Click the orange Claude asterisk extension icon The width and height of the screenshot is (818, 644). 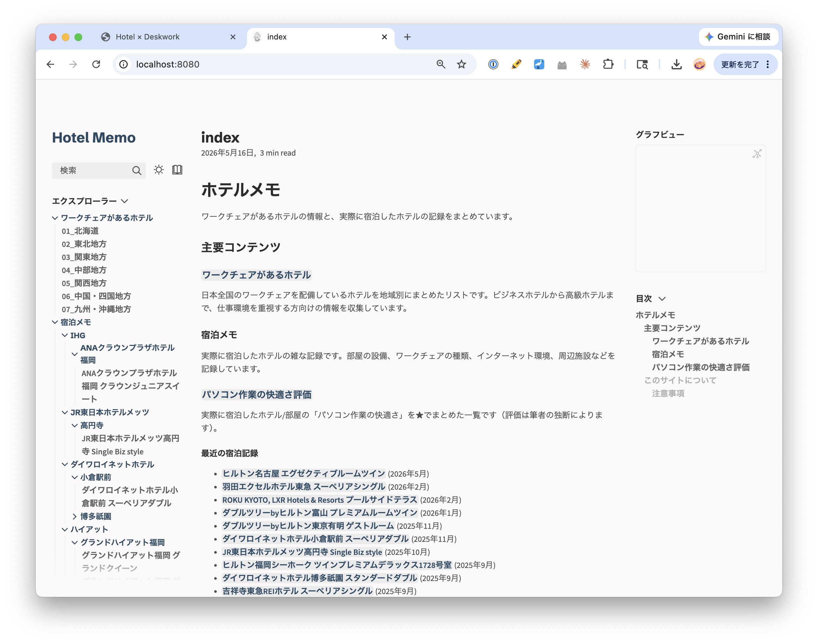[585, 65]
